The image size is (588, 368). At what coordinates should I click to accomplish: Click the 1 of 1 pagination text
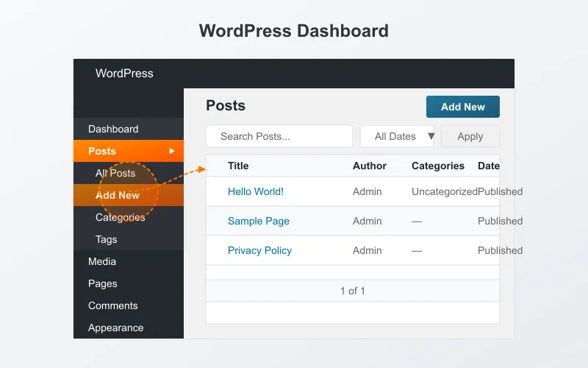click(353, 291)
